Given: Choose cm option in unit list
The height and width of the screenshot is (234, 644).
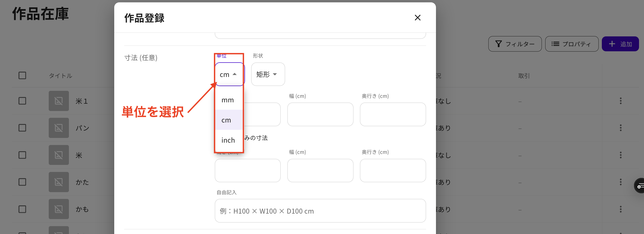Looking at the screenshot, I should click(227, 120).
